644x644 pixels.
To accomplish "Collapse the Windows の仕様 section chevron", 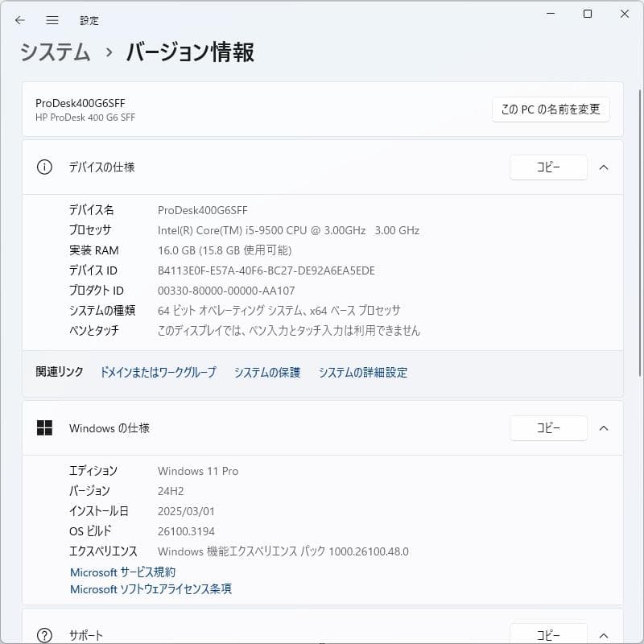I will pos(604,427).
